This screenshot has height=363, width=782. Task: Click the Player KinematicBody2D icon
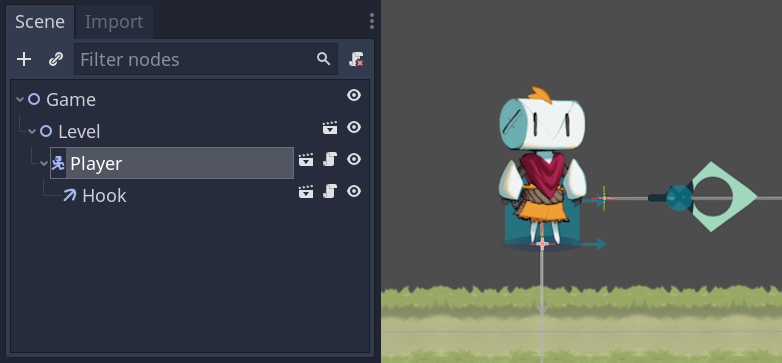click(58, 163)
